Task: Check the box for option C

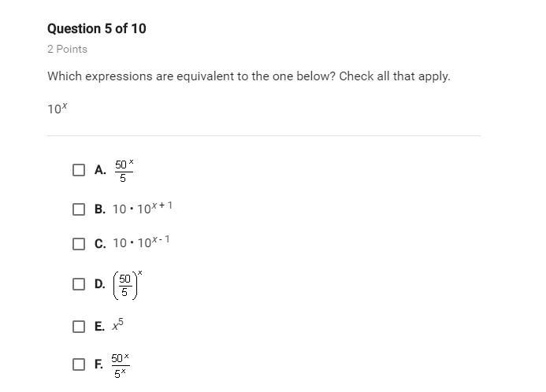Action: pyautogui.click(x=79, y=243)
